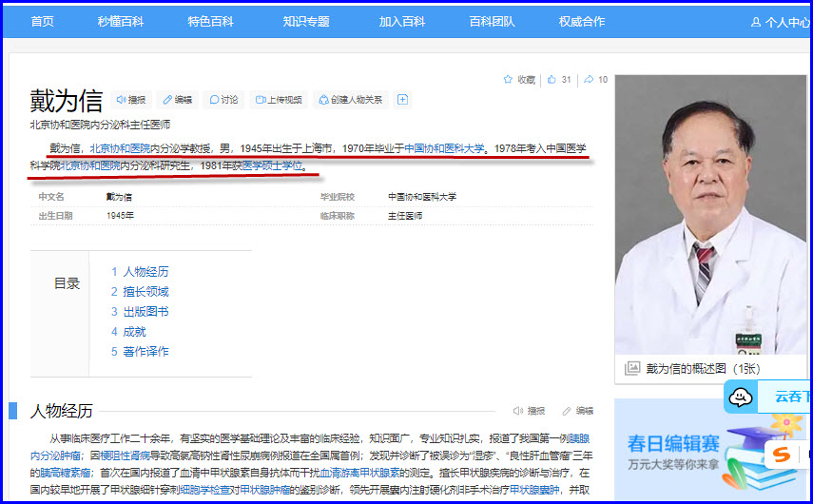Open the 讨论 discussion bubble button
The image size is (813, 504).
click(x=214, y=100)
